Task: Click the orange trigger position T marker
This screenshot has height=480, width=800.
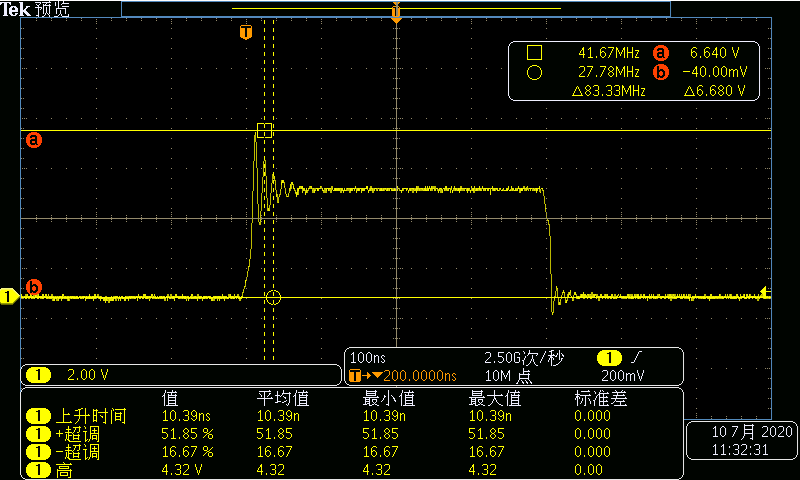Action: click(245, 33)
